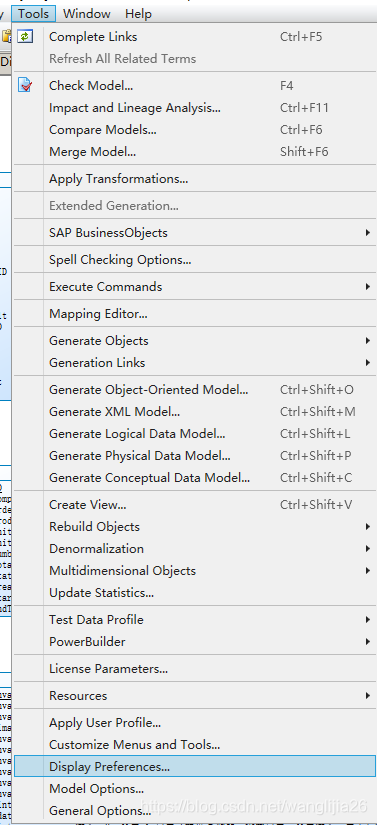Select Customize Menus and Tools
This screenshot has width=377, height=825.
195,745
